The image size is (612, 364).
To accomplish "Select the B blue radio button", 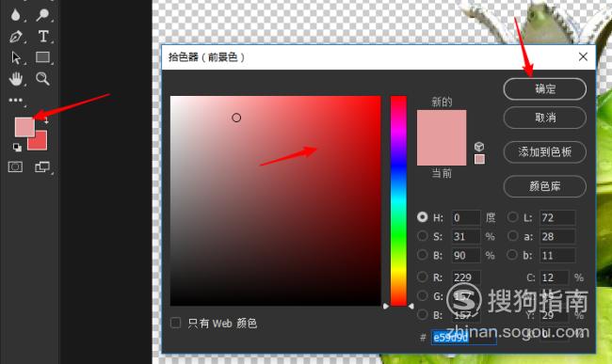I will point(423,314).
